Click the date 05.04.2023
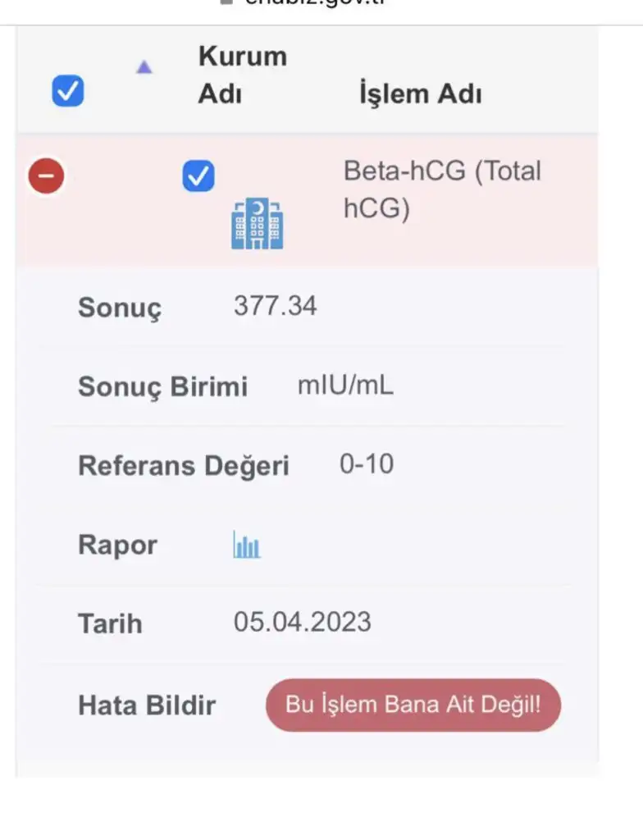643x840 pixels. point(302,622)
